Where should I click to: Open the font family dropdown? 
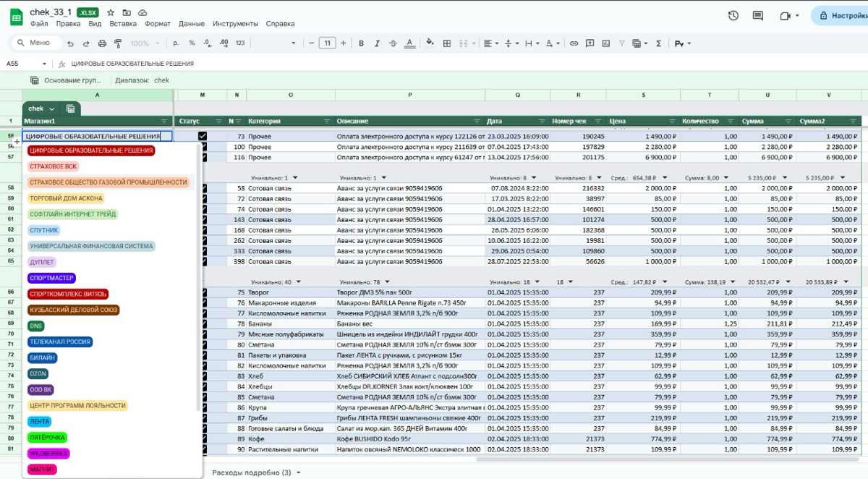[294, 43]
